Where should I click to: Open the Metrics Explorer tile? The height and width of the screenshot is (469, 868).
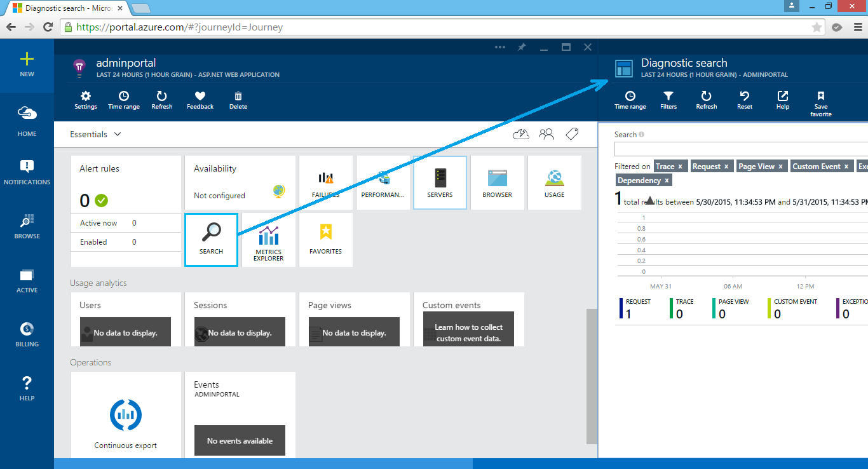click(268, 239)
